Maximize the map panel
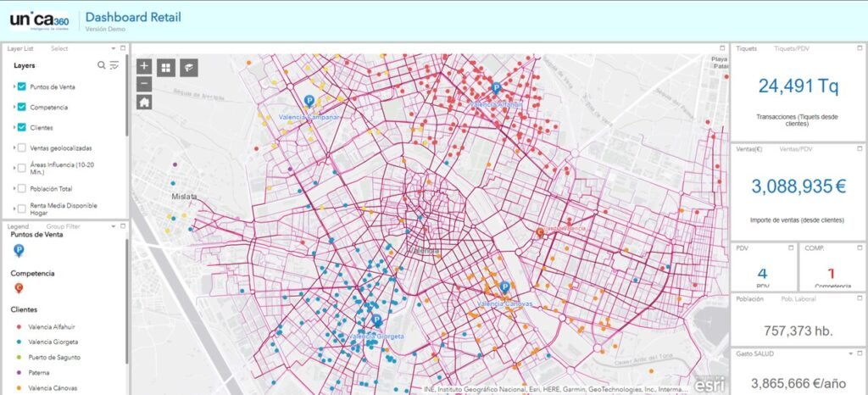868x395 pixels. [x=722, y=48]
